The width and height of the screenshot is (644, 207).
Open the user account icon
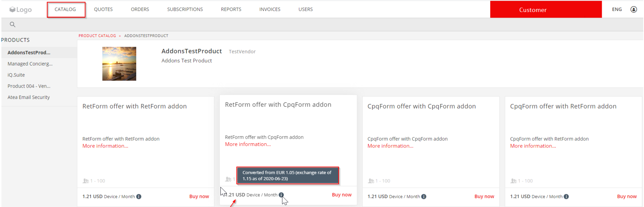tap(633, 10)
